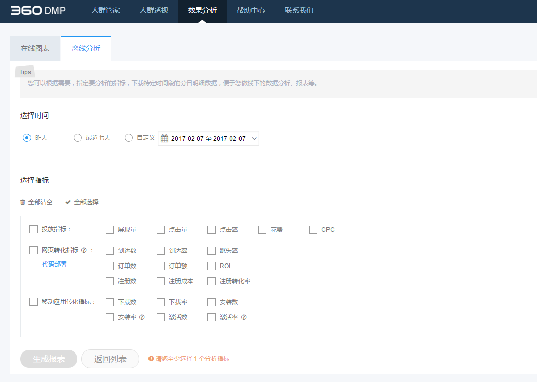Click the trash icon to clear all metrics
Viewport: 537px width, 382px height.
pos(23,202)
